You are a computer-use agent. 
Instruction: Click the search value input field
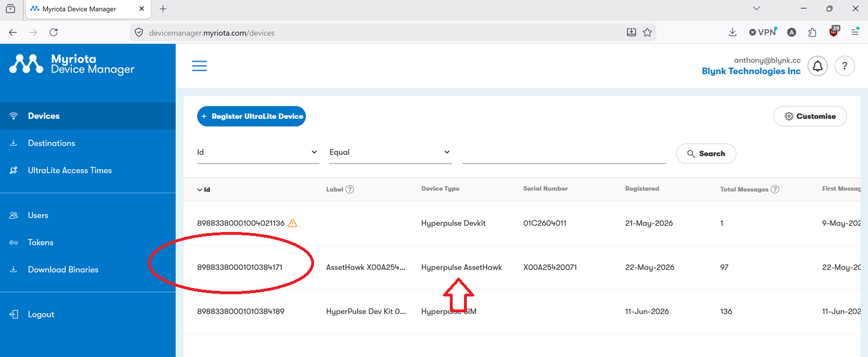point(564,153)
